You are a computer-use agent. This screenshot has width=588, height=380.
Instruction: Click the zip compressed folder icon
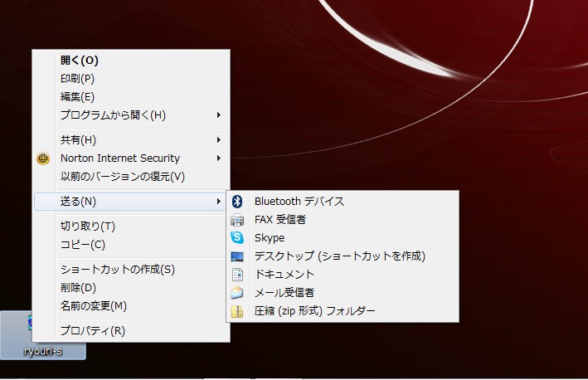click(237, 311)
